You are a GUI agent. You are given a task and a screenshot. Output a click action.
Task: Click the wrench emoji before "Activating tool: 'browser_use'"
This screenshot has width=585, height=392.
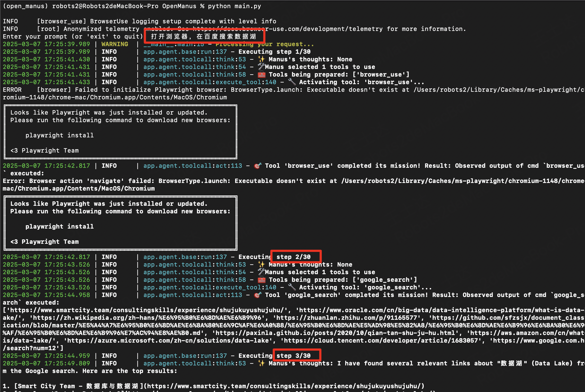click(x=292, y=82)
